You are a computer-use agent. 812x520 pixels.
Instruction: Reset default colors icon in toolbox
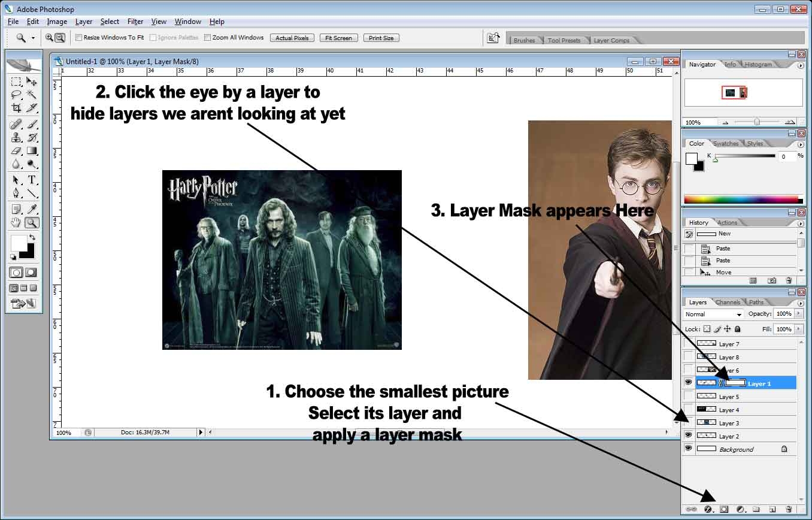(x=14, y=258)
